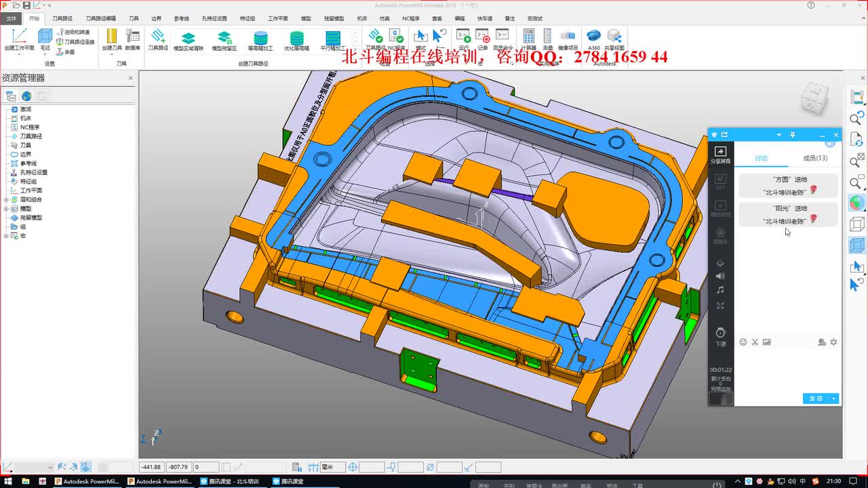Click the 记录 record macro icon
The image size is (868, 488).
(x=483, y=37)
